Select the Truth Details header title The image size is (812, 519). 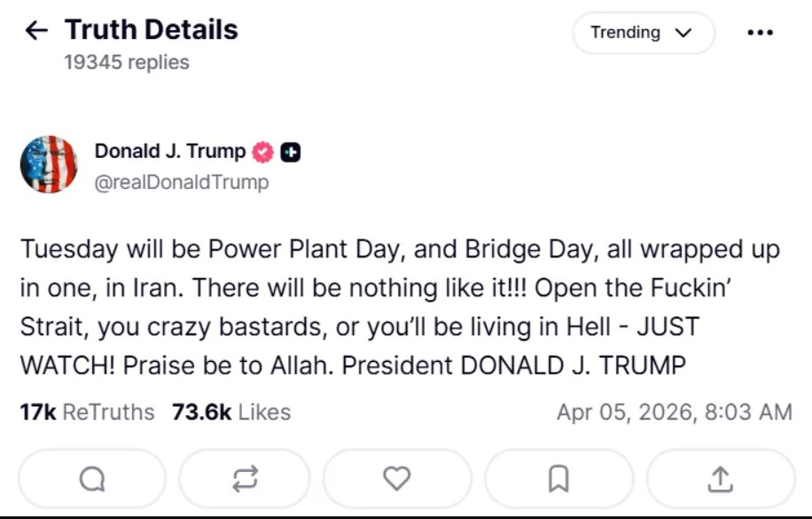click(149, 29)
